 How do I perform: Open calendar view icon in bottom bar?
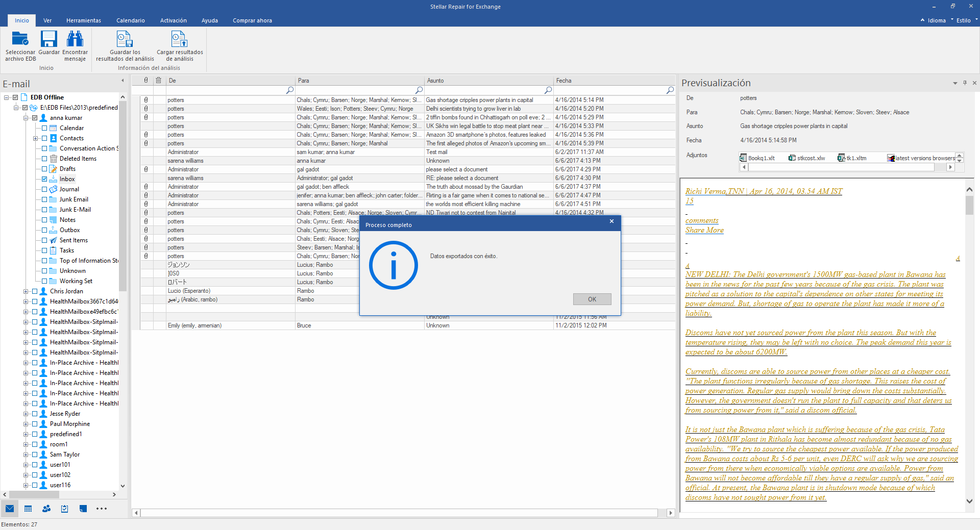(28, 509)
